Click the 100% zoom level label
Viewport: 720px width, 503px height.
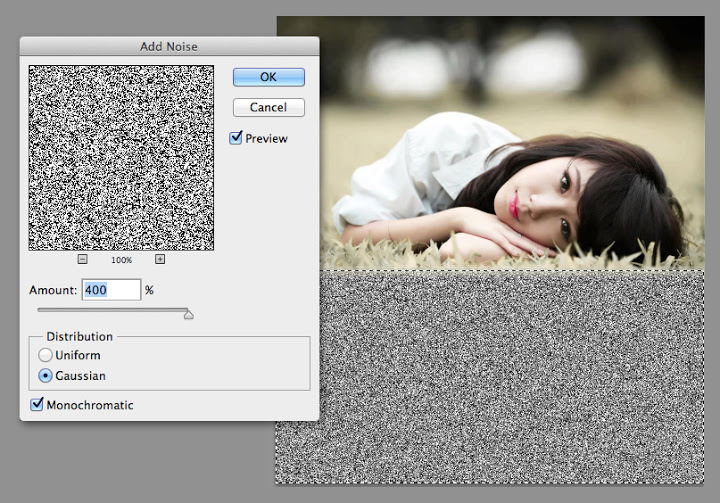[x=121, y=260]
